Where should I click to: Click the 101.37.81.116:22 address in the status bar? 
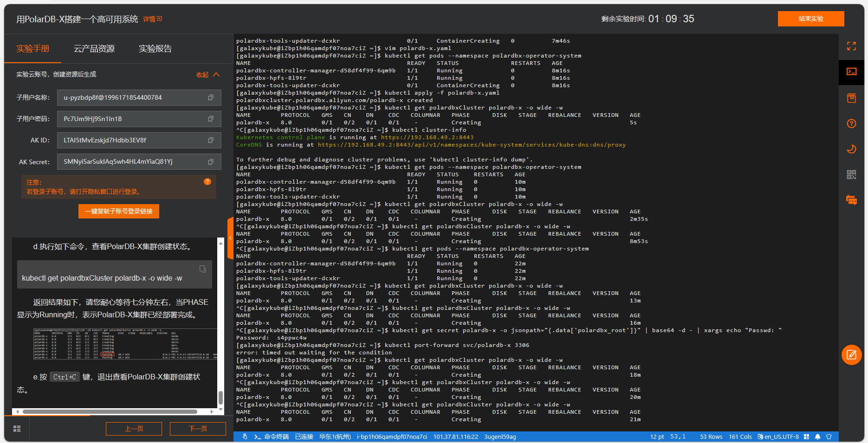(455, 437)
